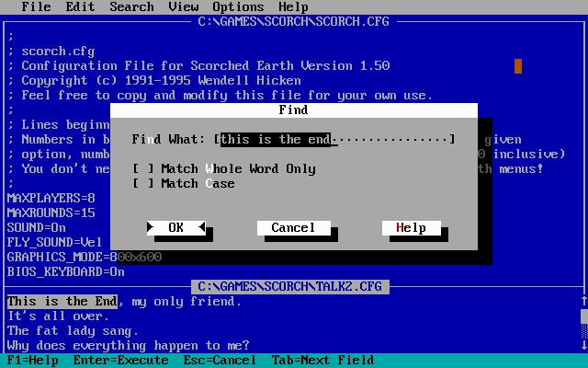Click Esc=Cancel in the status bar

point(220,360)
